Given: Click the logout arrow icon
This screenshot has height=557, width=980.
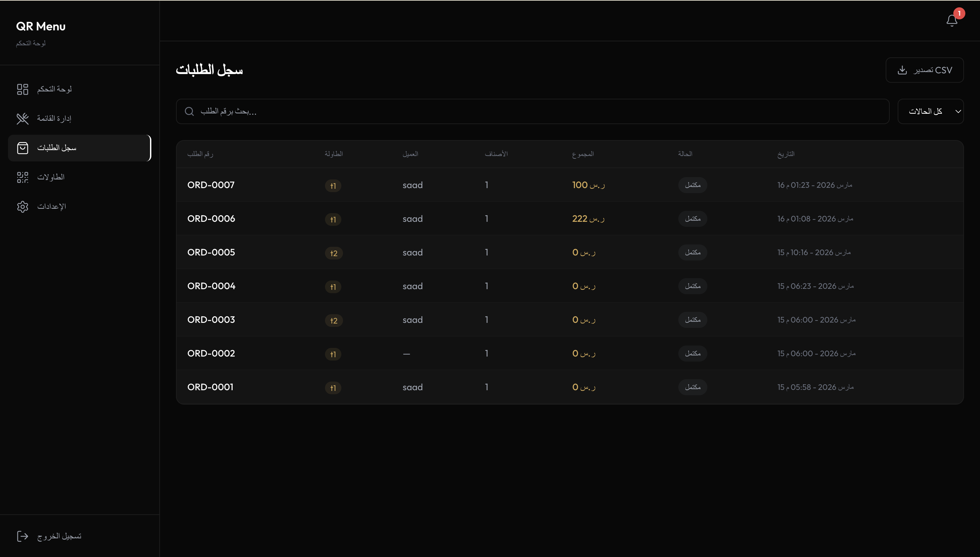Looking at the screenshot, I should coord(23,536).
